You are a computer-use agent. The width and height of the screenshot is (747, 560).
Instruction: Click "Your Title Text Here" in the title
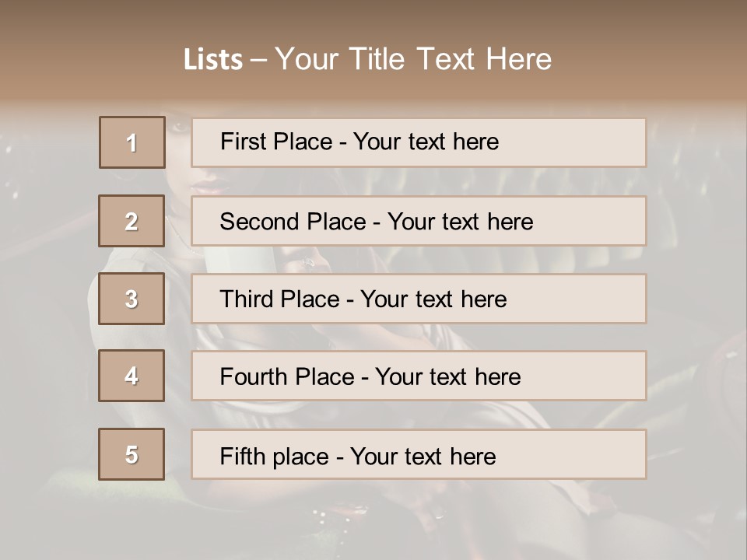413,59
